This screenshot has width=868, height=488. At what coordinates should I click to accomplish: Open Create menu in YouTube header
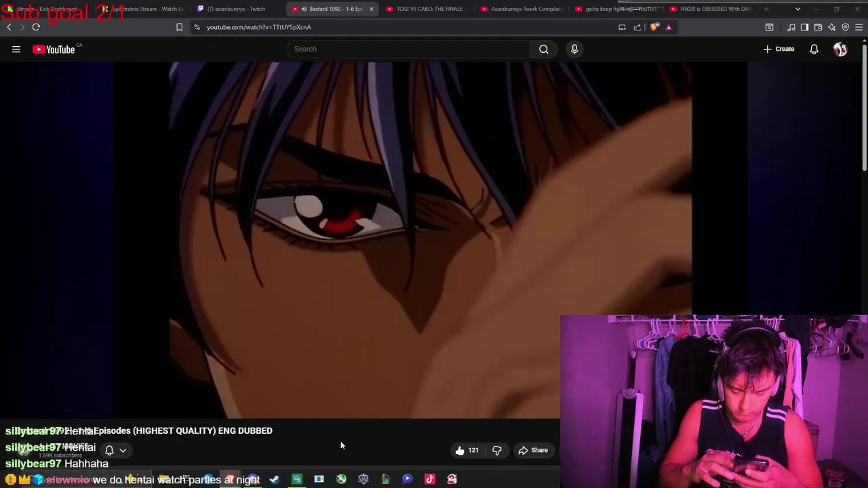778,49
